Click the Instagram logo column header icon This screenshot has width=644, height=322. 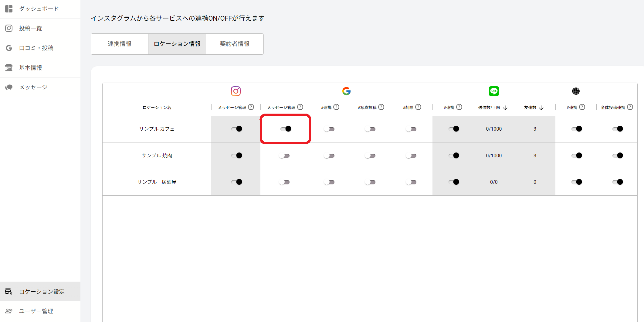pos(236,91)
